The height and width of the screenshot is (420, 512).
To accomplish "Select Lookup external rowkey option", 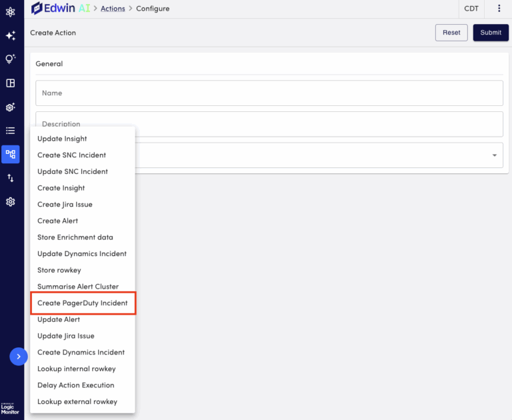I will point(83,402).
